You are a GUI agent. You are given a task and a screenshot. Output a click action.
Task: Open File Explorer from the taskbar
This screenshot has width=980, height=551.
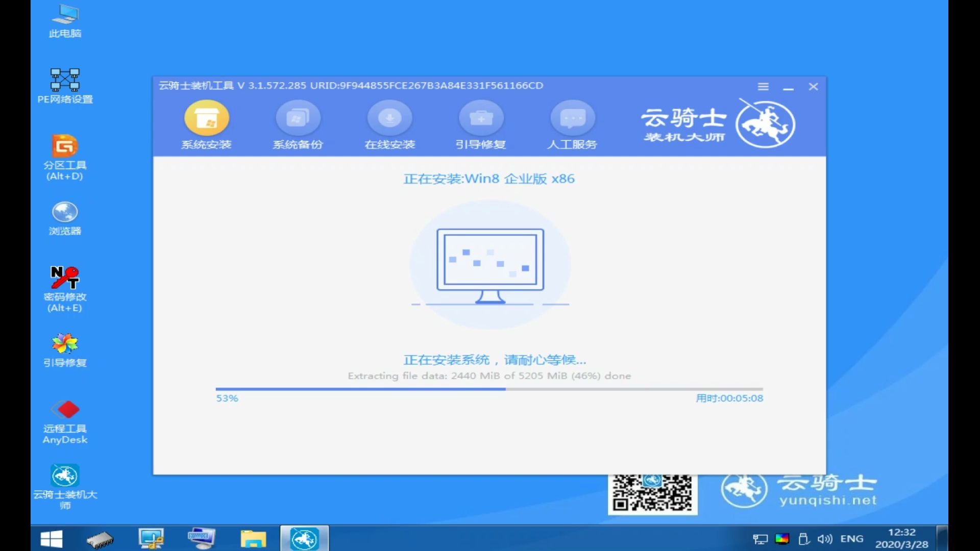[x=253, y=539]
